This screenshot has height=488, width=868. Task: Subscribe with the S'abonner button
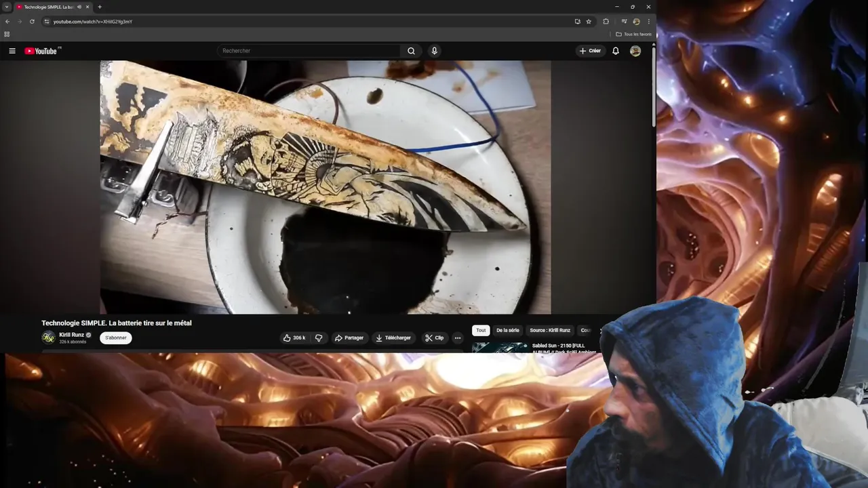coord(116,338)
